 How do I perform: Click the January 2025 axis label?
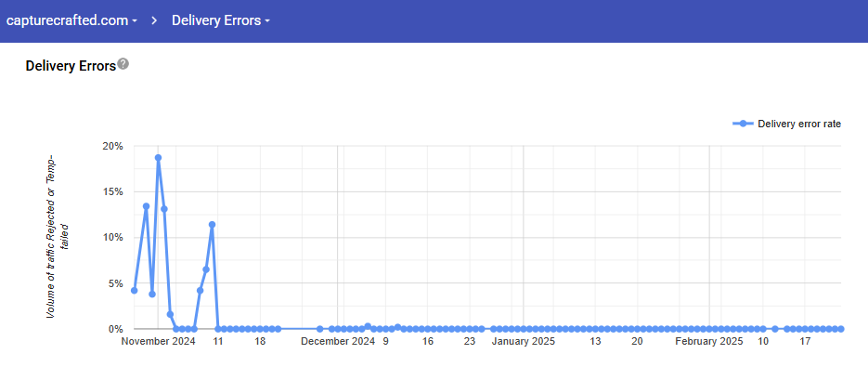tap(524, 342)
